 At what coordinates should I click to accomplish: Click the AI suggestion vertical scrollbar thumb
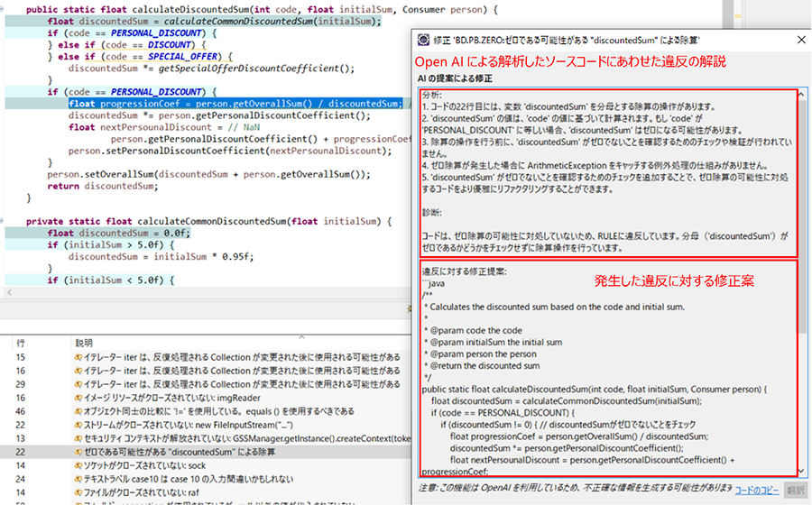[x=801, y=216]
